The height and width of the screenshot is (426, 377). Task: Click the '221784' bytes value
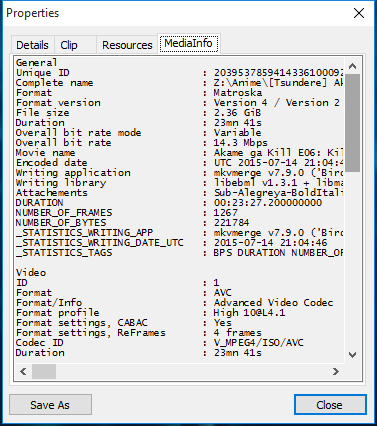231,223
